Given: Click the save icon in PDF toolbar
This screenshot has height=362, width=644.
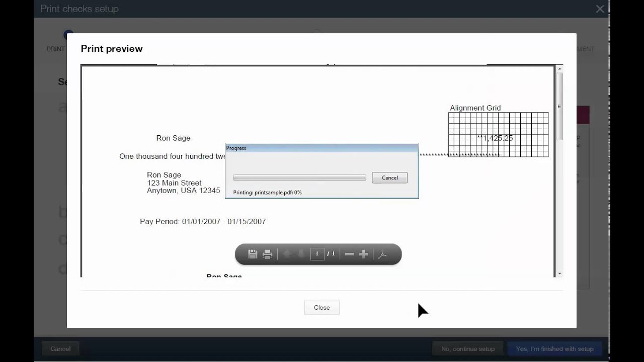Looking at the screenshot, I should tap(253, 254).
